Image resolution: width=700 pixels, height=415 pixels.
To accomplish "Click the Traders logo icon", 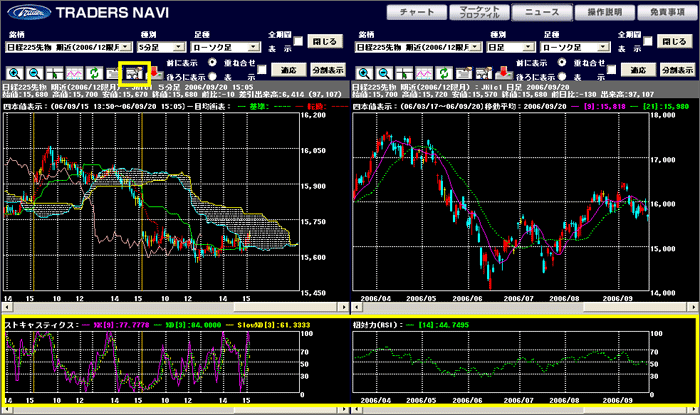I will coord(29,12).
